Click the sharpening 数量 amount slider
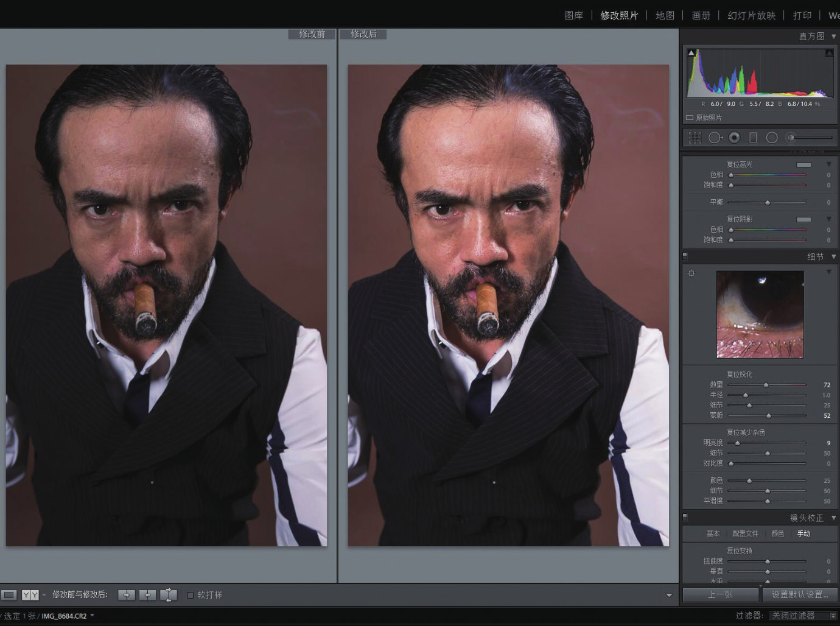Viewport: 840px width, 626px height. click(766, 385)
